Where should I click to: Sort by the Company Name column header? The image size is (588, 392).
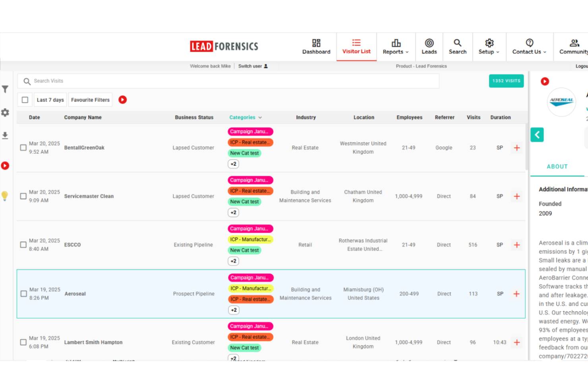click(x=83, y=118)
